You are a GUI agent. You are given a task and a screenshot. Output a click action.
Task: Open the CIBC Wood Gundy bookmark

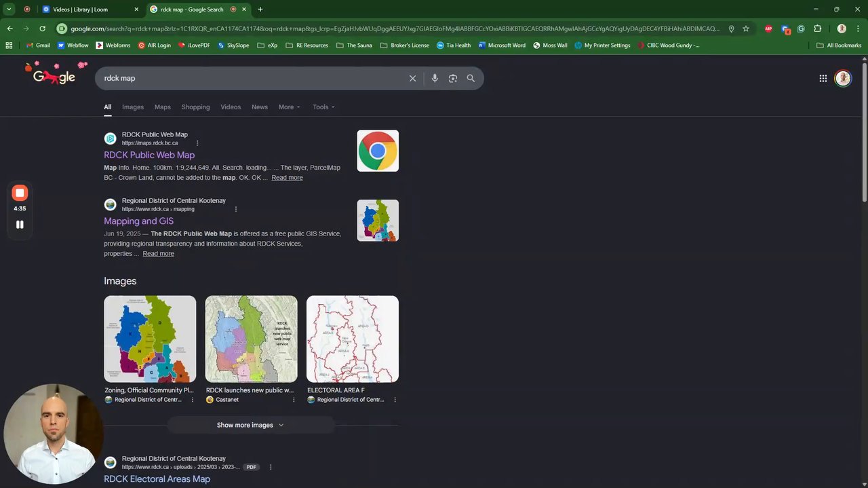[x=669, y=45]
